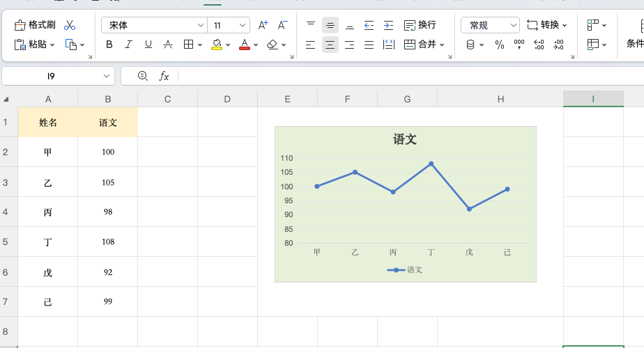Open the I9 name box dropdown

pos(107,76)
